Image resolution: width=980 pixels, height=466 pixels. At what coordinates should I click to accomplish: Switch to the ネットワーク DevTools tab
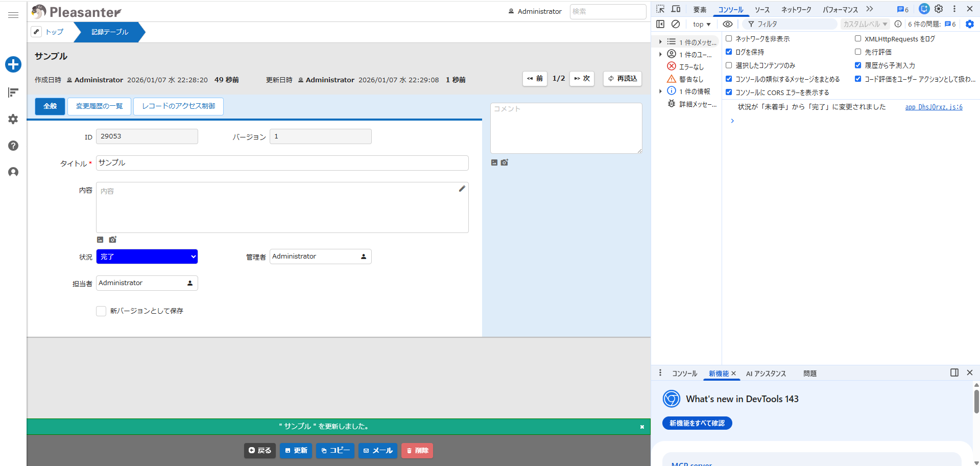pyautogui.click(x=796, y=10)
